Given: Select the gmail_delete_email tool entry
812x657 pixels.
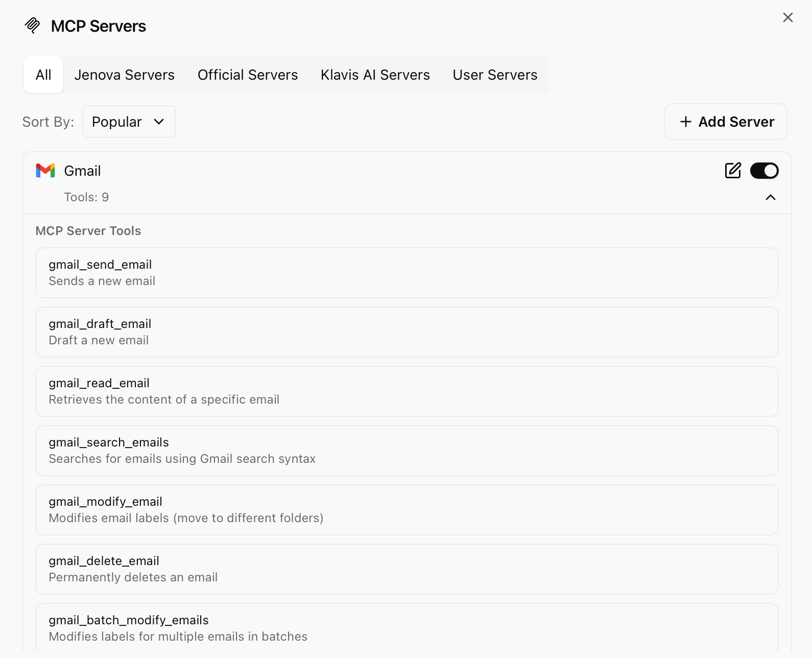Looking at the screenshot, I should pos(407,569).
